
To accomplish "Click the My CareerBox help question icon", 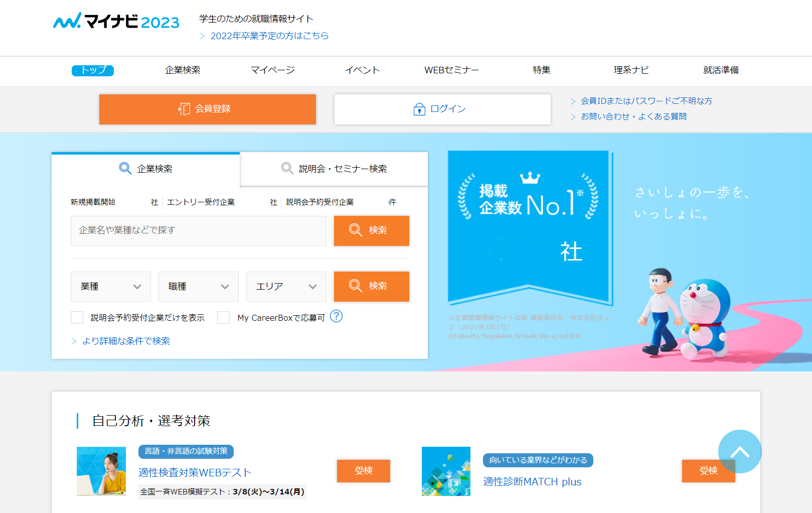I will (x=337, y=316).
